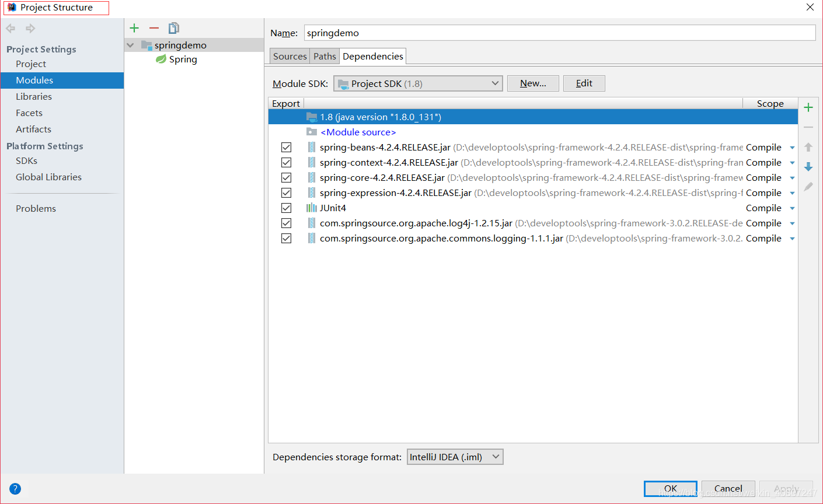The height and width of the screenshot is (504, 823).
Task: Toggle export for spring-core-4.2.4.RELEASE.jar
Action: (x=286, y=177)
